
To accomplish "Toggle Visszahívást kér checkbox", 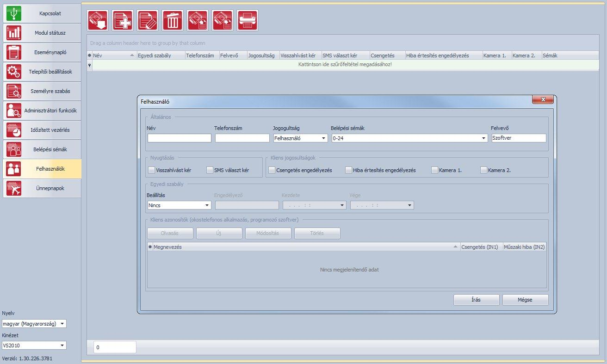I will (x=151, y=170).
